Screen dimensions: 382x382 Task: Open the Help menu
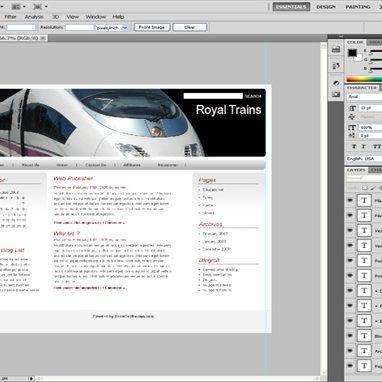[118, 17]
